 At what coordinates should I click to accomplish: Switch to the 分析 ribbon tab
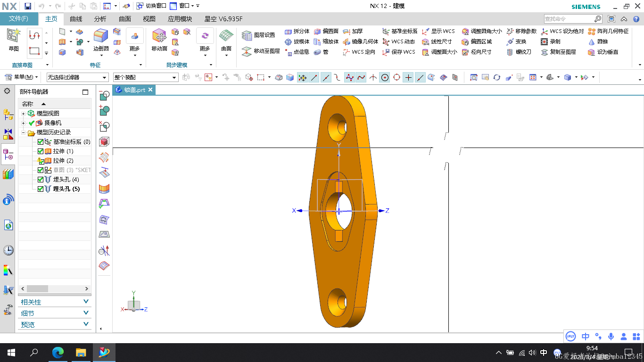pos(100,19)
